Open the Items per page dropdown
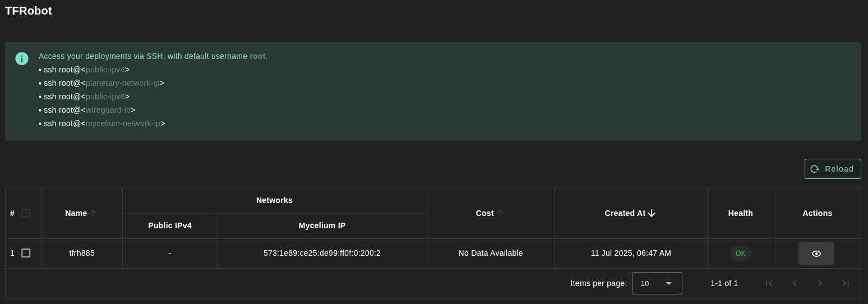Screen dimensions: 868x304 coord(657,283)
